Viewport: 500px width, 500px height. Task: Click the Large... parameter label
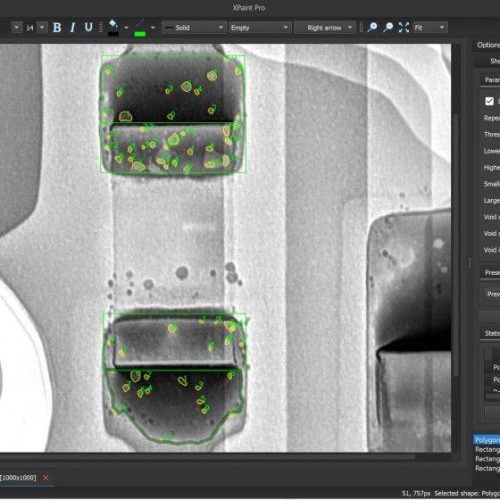point(492,200)
